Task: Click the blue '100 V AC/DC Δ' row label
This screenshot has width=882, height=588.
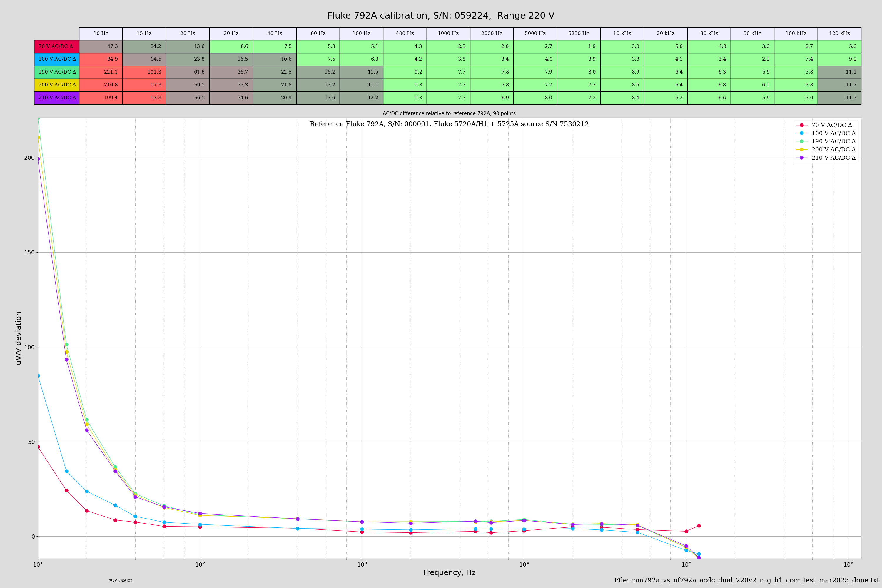Action: [x=57, y=59]
